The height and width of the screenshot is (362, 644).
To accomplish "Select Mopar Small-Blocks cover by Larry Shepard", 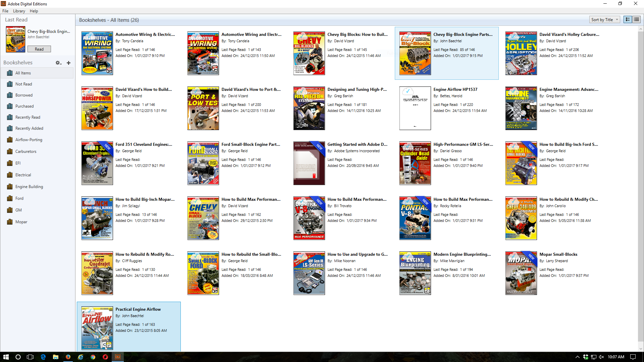I will 521,273.
